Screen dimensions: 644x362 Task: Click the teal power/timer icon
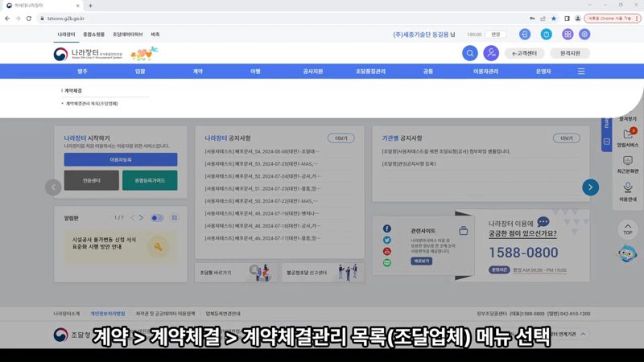click(x=546, y=35)
